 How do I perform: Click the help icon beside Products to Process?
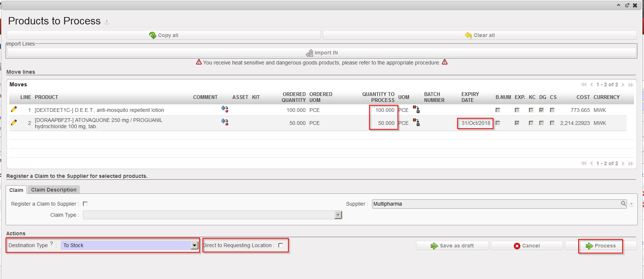107,22
